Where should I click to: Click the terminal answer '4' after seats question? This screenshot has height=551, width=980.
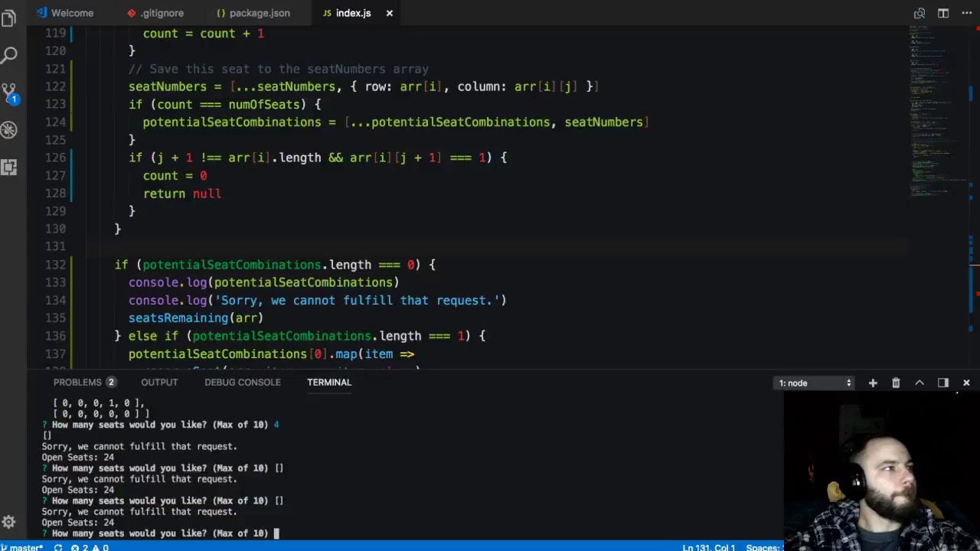(x=276, y=425)
